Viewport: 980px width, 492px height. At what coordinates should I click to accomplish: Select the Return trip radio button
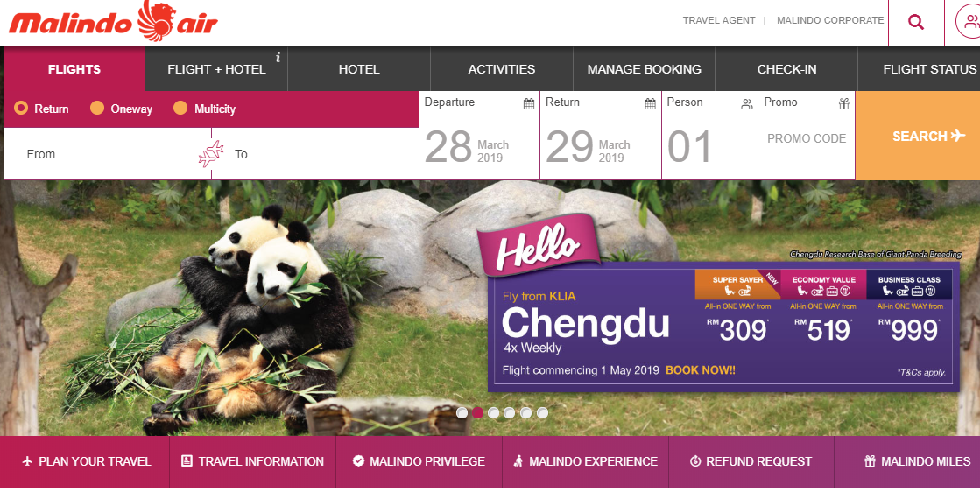[21, 108]
